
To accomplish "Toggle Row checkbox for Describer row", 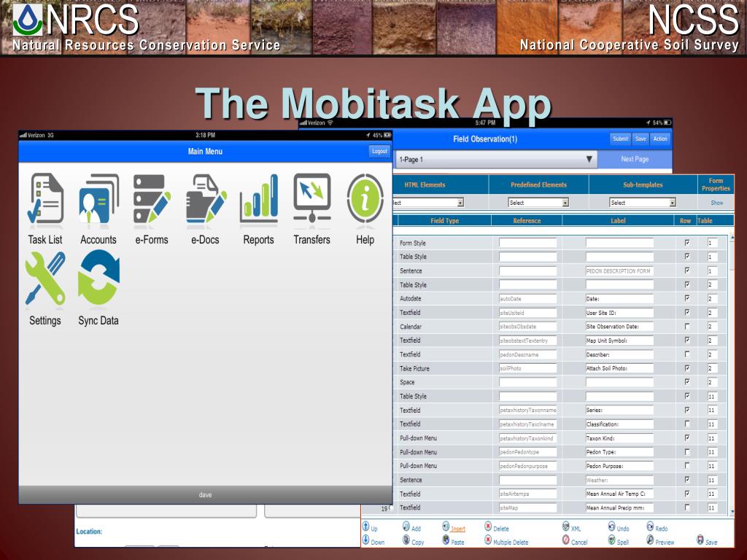I will (x=686, y=354).
